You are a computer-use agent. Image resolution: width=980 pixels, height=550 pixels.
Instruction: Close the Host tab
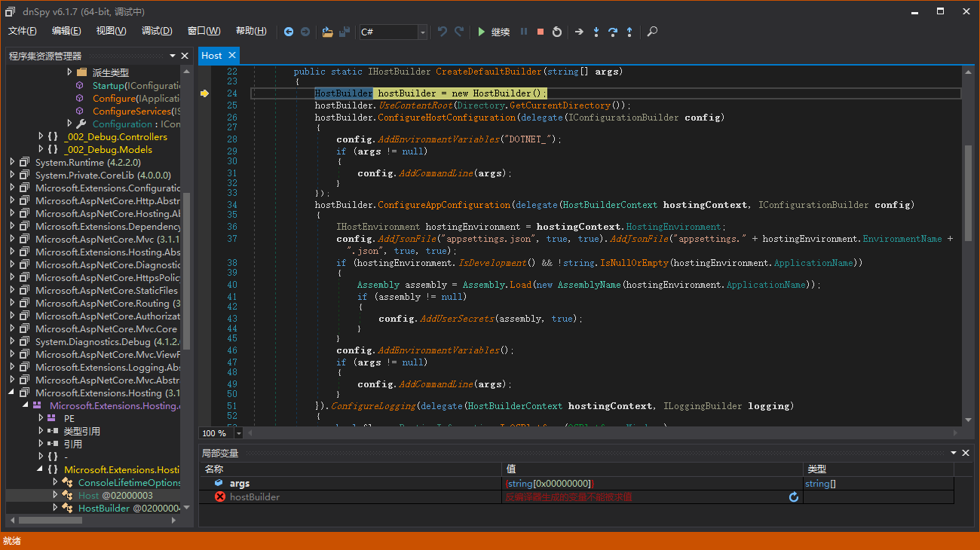click(231, 55)
